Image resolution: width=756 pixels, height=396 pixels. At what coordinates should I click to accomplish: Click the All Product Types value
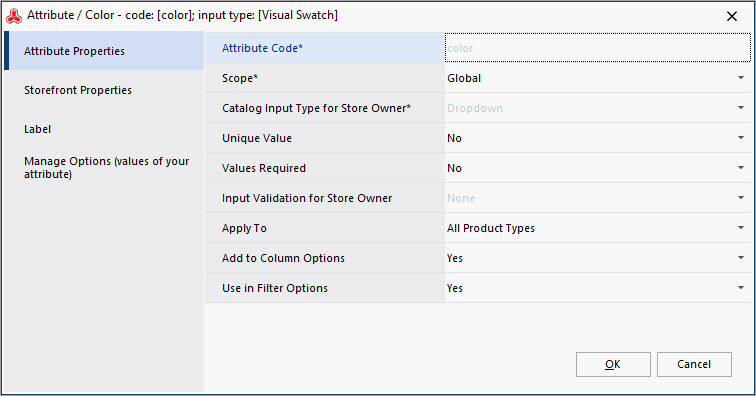click(x=490, y=228)
